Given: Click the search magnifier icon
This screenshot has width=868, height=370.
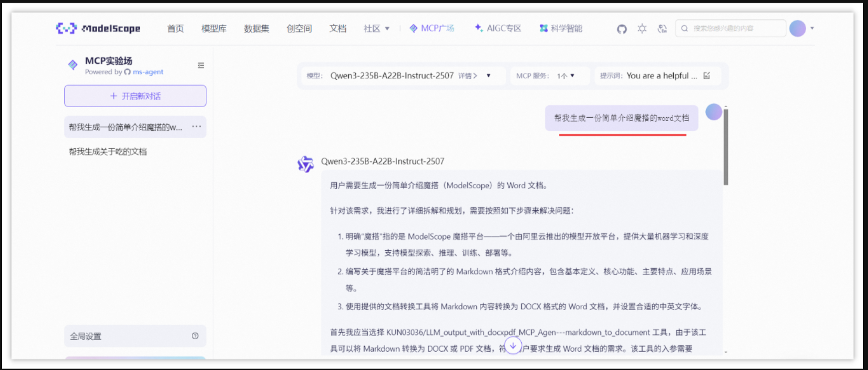Looking at the screenshot, I should 685,28.
